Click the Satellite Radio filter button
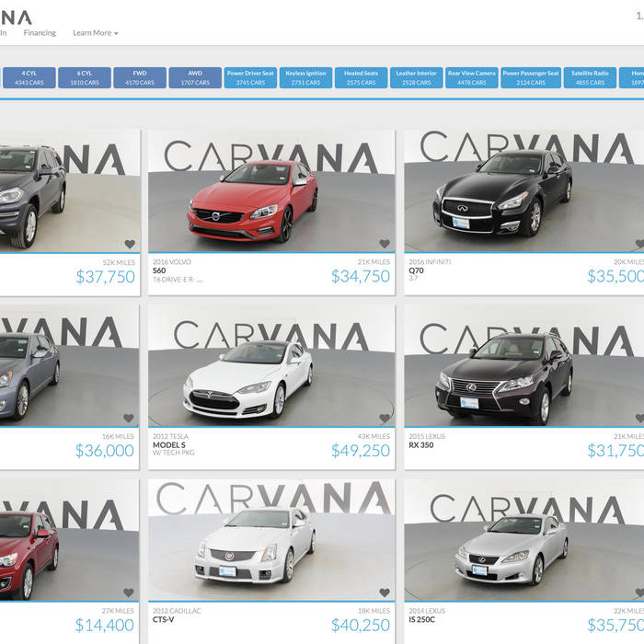Image resolution: width=644 pixels, height=644 pixels. tap(590, 77)
